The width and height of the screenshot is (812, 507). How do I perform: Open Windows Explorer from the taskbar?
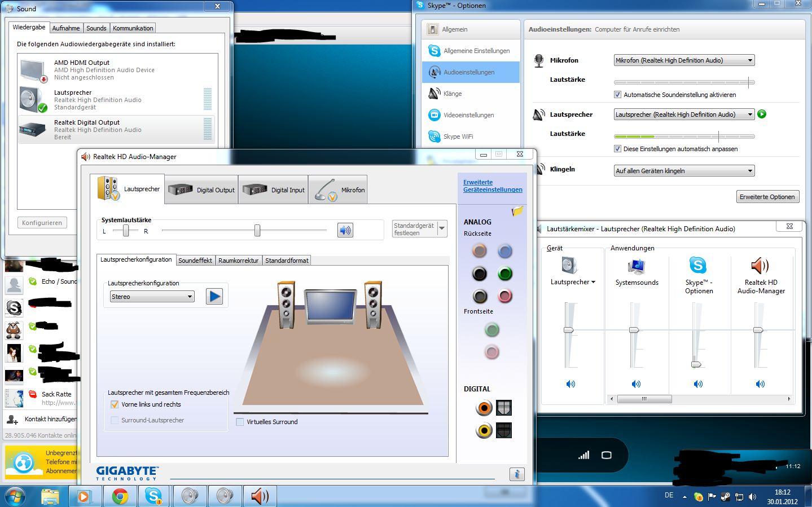[x=50, y=496]
